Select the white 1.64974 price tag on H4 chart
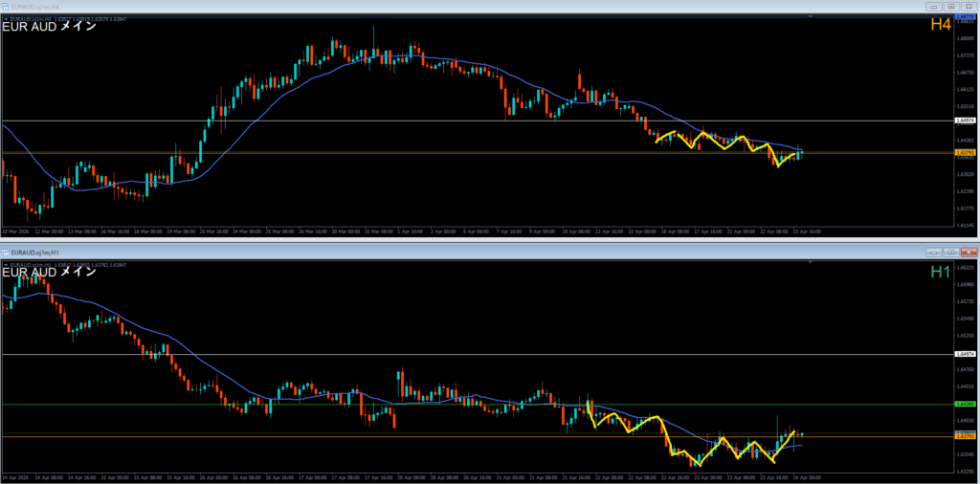Viewport: 980px width, 484px height. [x=965, y=121]
